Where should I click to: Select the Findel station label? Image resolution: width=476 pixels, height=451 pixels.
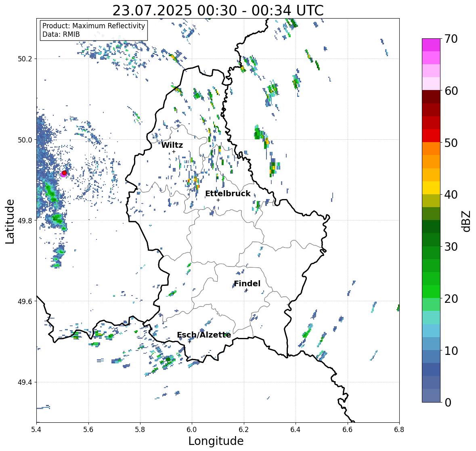pos(247,283)
